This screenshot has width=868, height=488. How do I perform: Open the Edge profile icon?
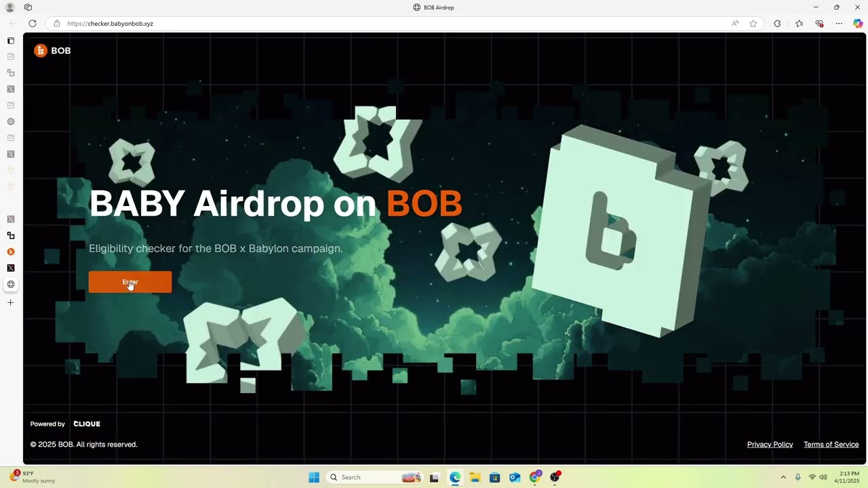(x=10, y=7)
